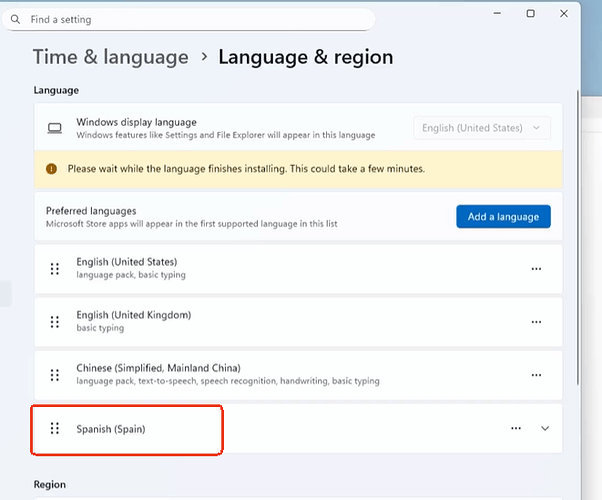Click the drag handle for Spanish (Spain)
This screenshot has width=602, height=500.
(55, 428)
